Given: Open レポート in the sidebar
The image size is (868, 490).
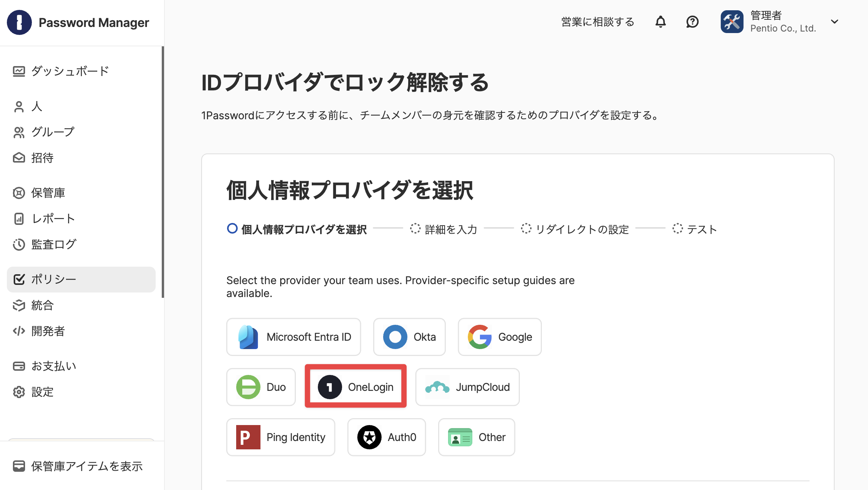Looking at the screenshot, I should point(81,219).
